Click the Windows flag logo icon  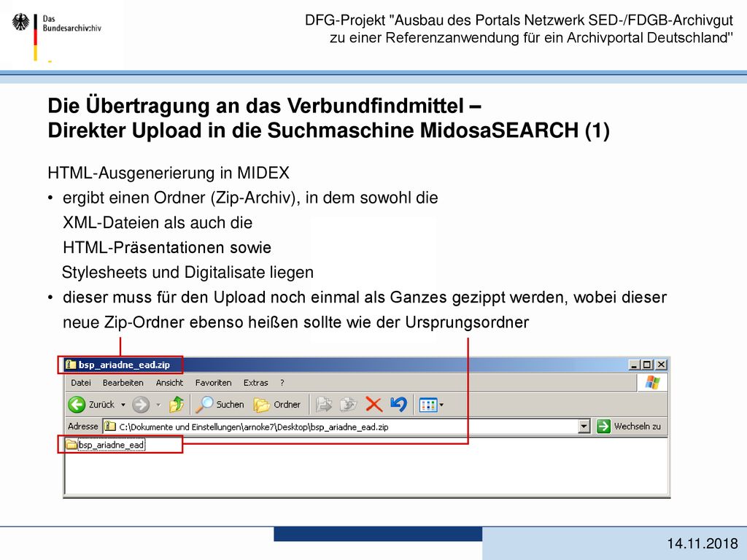652,382
